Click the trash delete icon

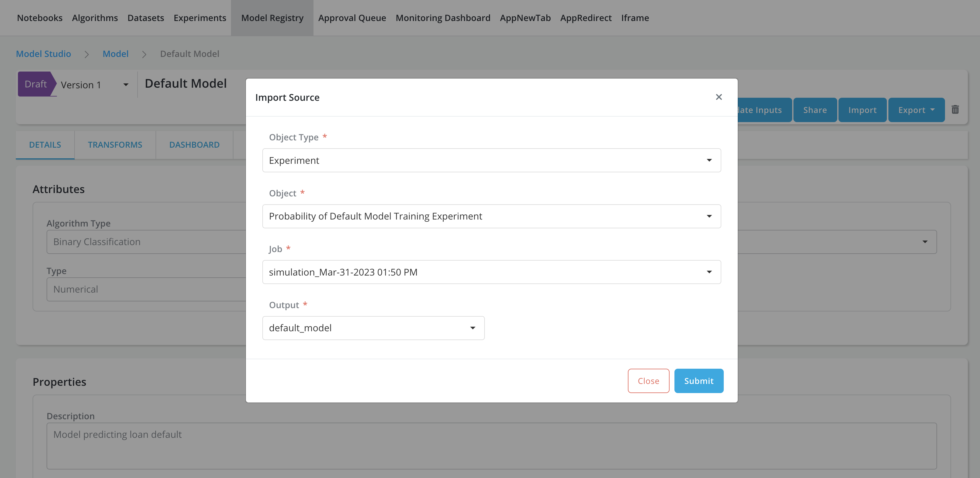(x=955, y=110)
